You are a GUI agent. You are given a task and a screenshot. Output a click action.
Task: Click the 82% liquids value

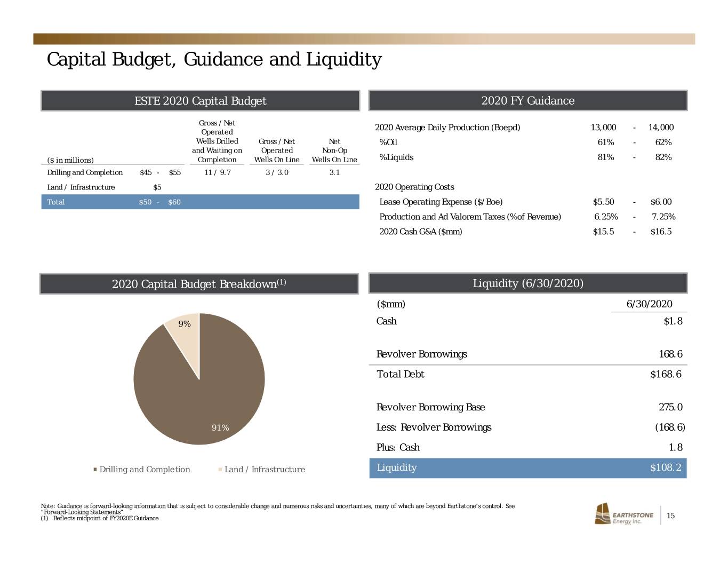coord(663,157)
